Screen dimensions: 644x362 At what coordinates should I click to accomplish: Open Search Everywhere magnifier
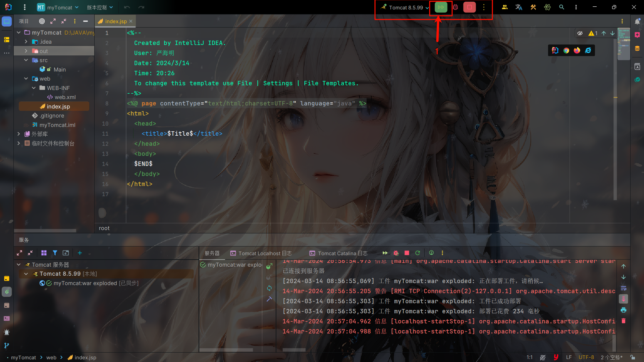point(561,7)
